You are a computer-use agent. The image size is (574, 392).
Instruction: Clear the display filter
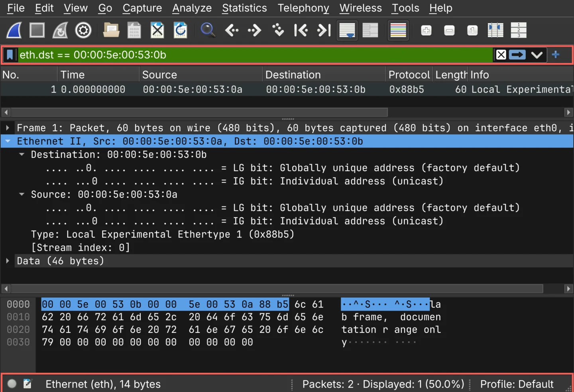point(501,55)
